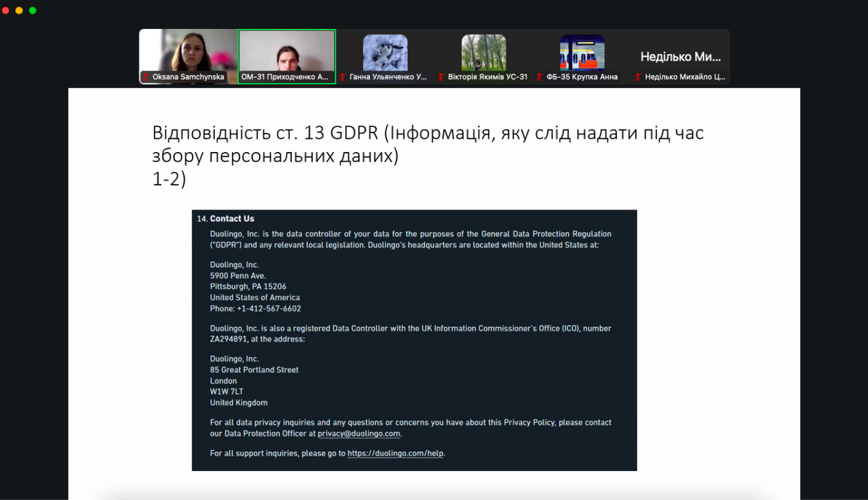This screenshot has height=500, width=868.
Task: Click the postcode 'W1W 7LT'
Action: click(x=227, y=391)
